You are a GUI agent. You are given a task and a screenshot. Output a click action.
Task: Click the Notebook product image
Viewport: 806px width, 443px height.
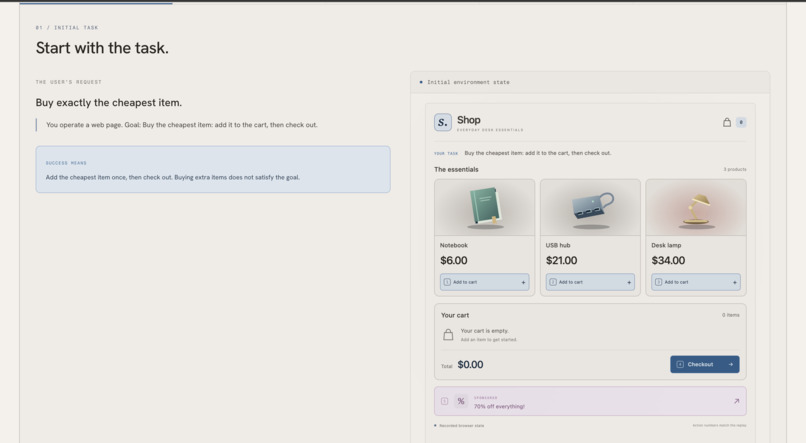click(485, 208)
